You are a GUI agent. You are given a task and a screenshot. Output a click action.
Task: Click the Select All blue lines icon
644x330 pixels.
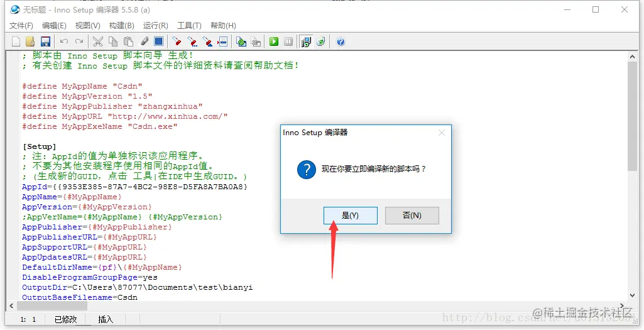click(x=158, y=41)
